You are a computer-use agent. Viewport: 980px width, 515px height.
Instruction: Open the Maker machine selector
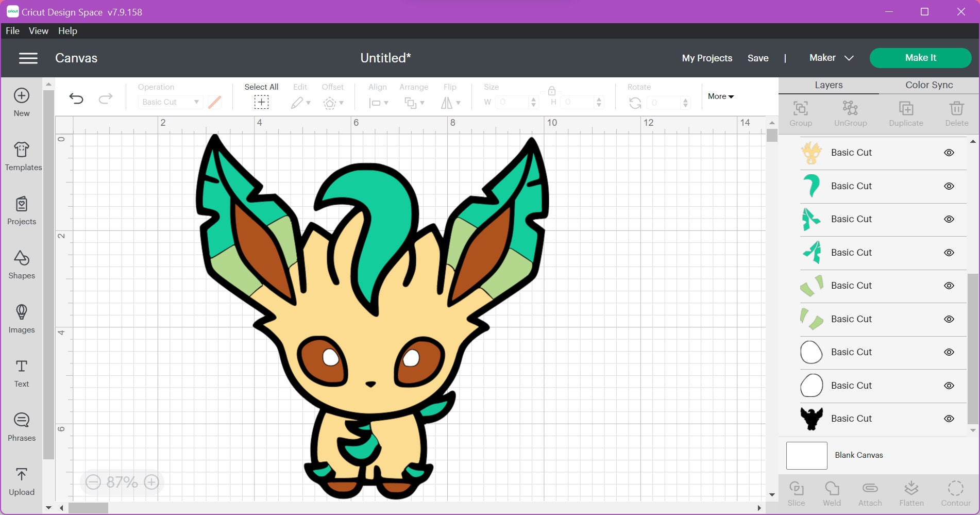coord(830,58)
